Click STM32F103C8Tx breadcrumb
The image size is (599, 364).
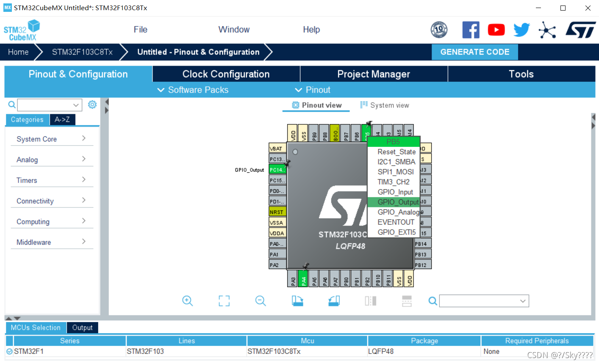82,52
